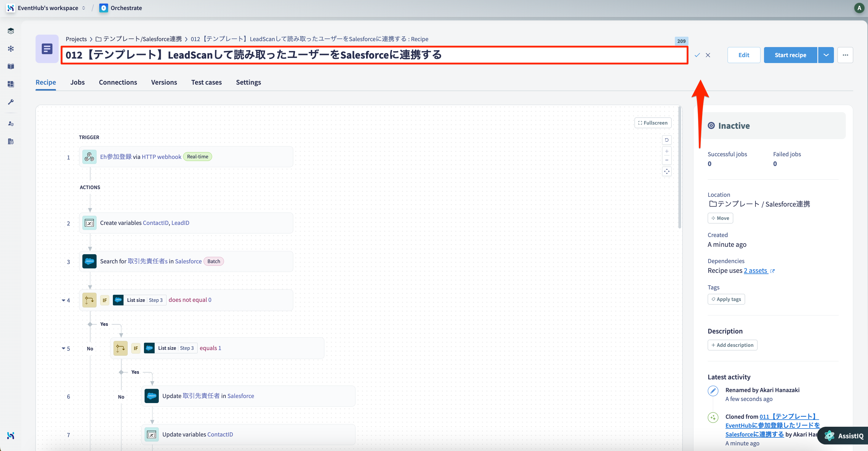Click the canvas vertical scrollbar

point(680,167)
